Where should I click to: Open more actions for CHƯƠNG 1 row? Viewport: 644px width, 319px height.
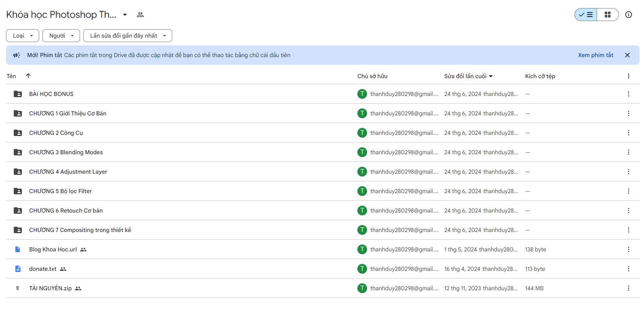coord(629,113)
